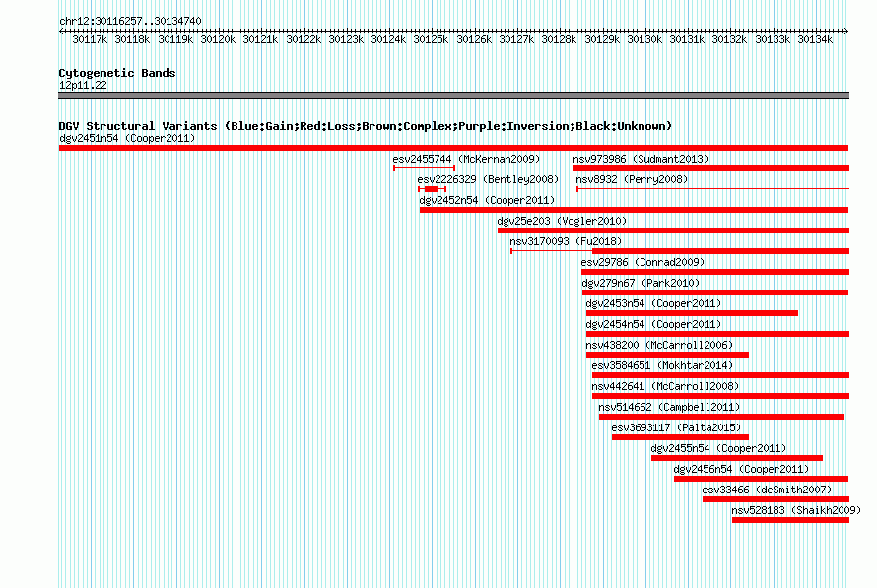Image resolution: width=877 pixels, height=588 pixels.
Task: Click the nsv514662 (Campbell2011) label
Action: (x=669, y=407)
